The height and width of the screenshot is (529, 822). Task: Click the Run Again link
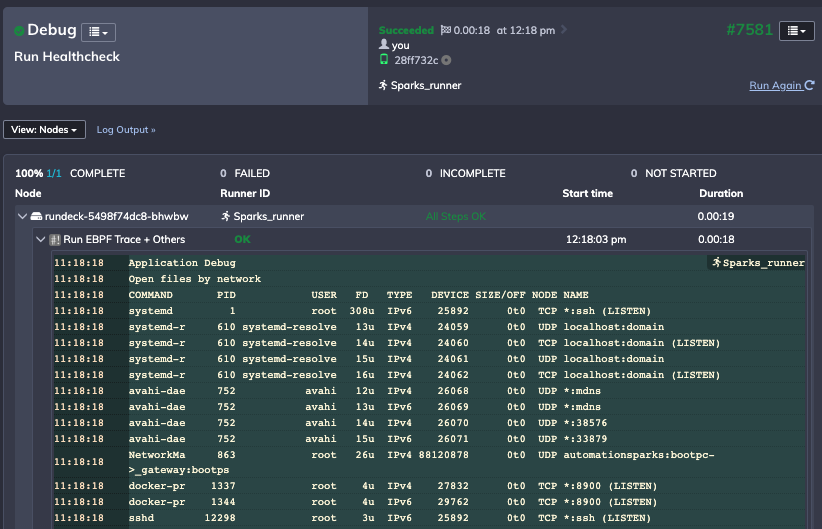pos(781,86)
